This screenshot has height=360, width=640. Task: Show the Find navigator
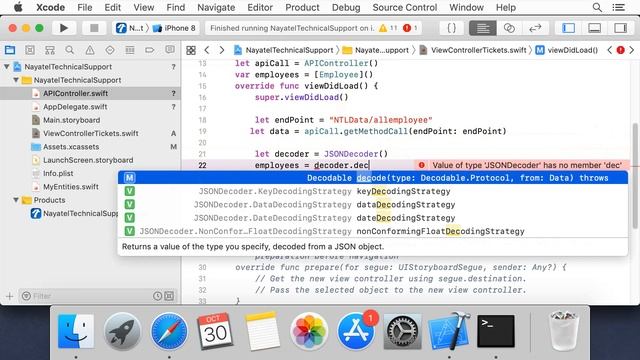coord(70,50)
